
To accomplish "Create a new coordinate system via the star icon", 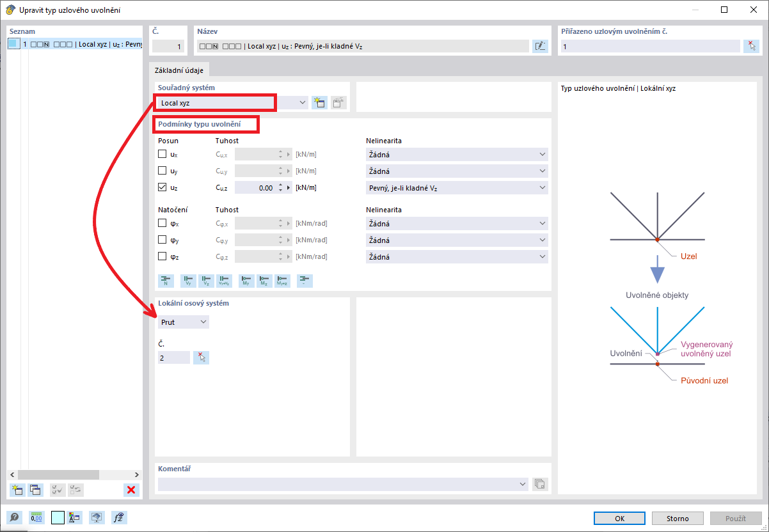I will (x=319, y=102).
